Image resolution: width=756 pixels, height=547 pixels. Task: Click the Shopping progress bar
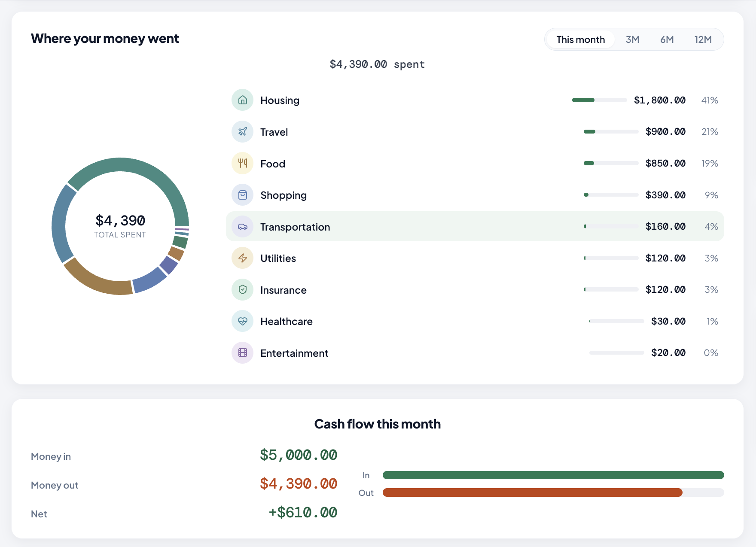click(x=611, y=195)
